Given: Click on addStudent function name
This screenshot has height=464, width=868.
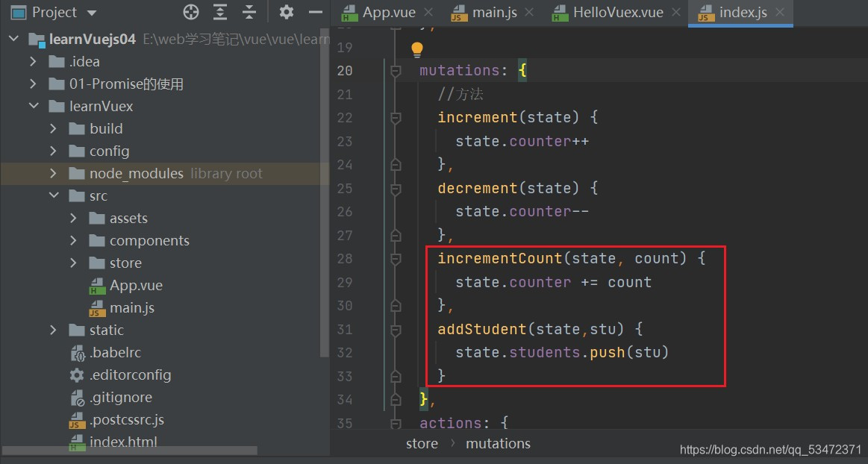Looking at the screenshot, I should coord(481,329).
